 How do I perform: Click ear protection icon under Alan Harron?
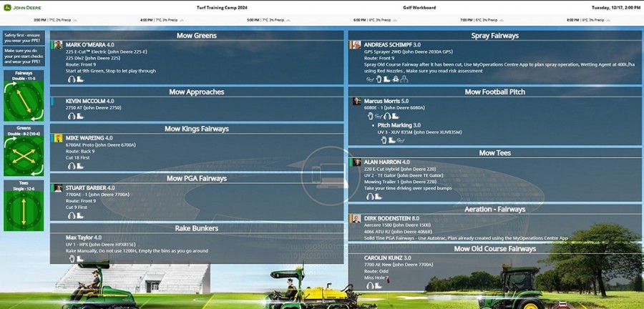pyautogui.click(x=370, y=197)
